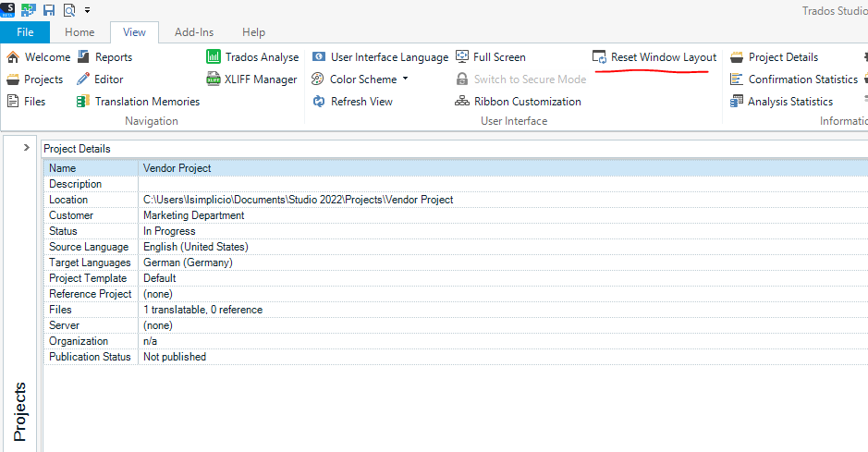
Task: Click the vertical Projects panel label
Action: click(19, 411)
